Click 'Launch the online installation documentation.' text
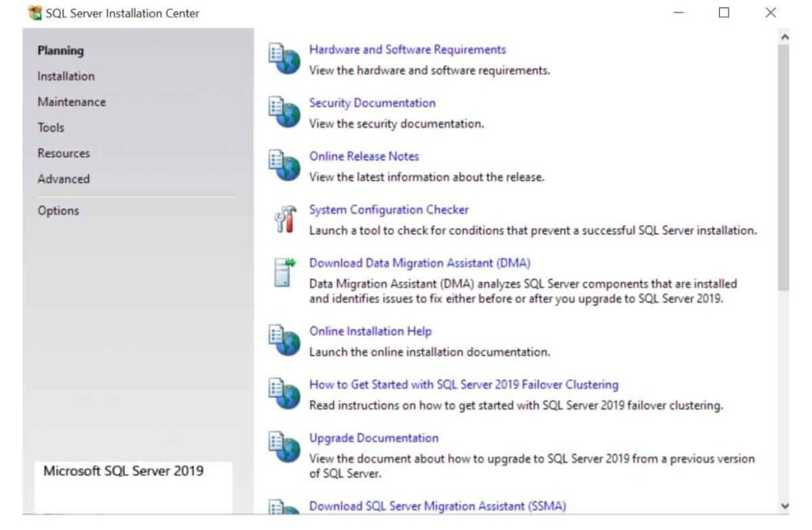Screen dimensions: 812x530 (430, 352)
